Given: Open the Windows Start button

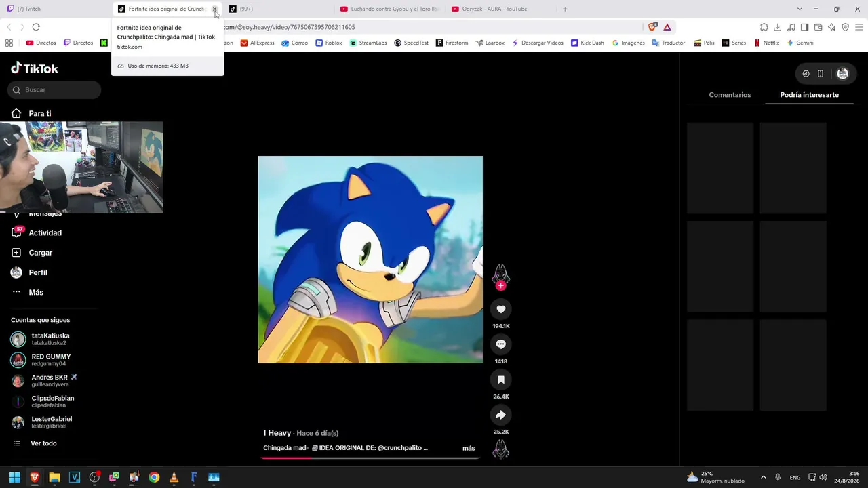Looking at the screenshot, I should (x=14, y=477).
